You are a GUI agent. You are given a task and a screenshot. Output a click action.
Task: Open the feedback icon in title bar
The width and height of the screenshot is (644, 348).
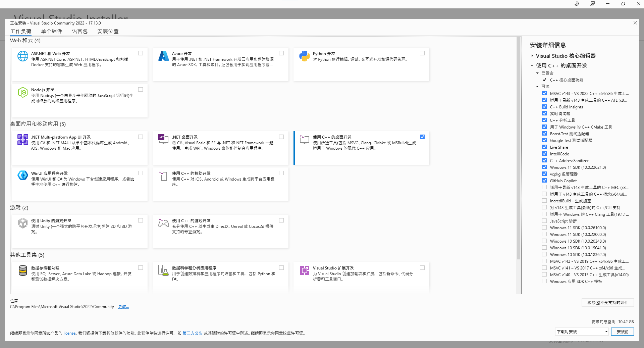pyautogui.click(x=592, y=4)
